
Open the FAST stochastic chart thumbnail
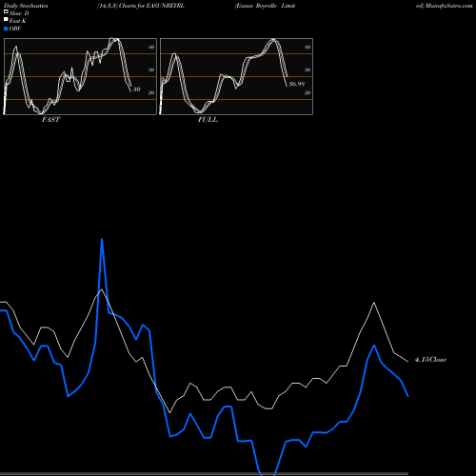pos(80,76)
